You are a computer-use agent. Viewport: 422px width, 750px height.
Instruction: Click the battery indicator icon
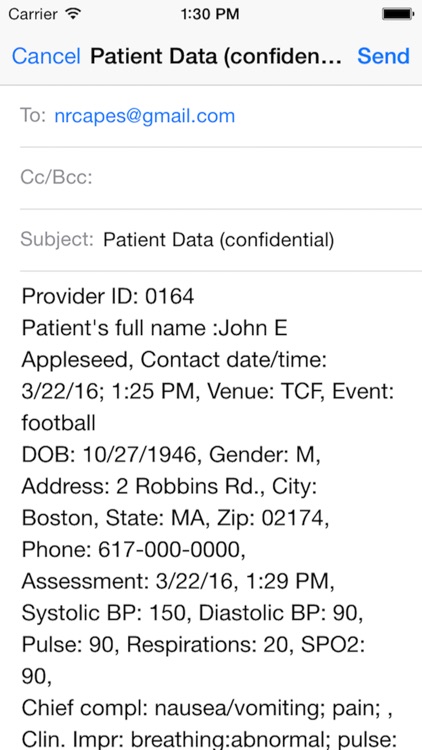point(397,14)
